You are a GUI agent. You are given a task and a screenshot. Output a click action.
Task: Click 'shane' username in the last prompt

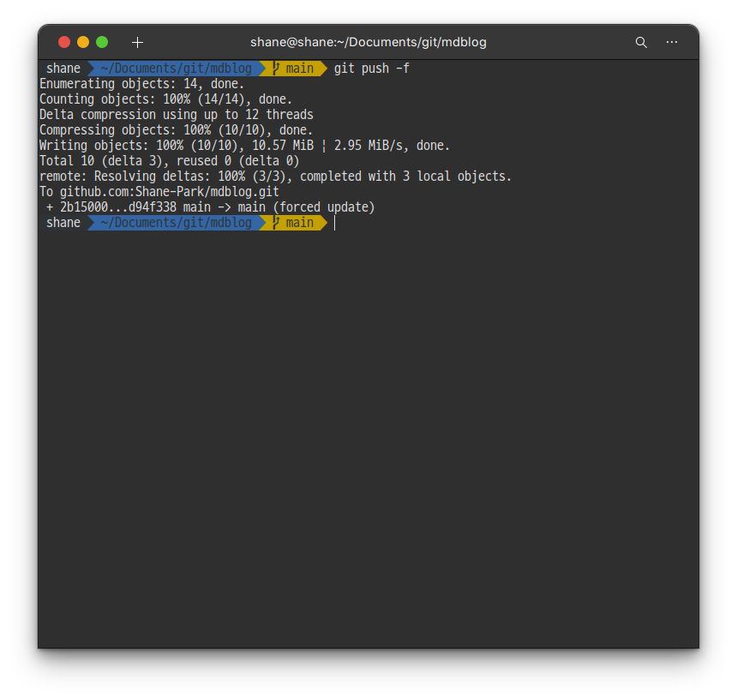pos(63,223)
